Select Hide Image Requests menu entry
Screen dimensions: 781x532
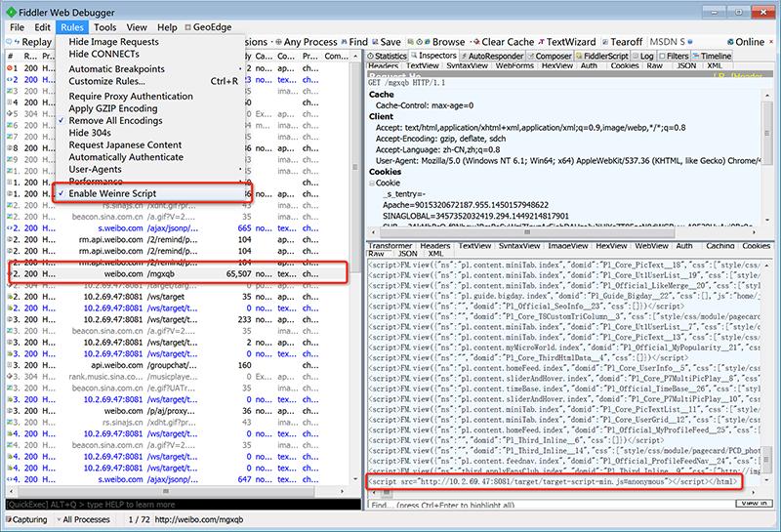tap(113, 42)
